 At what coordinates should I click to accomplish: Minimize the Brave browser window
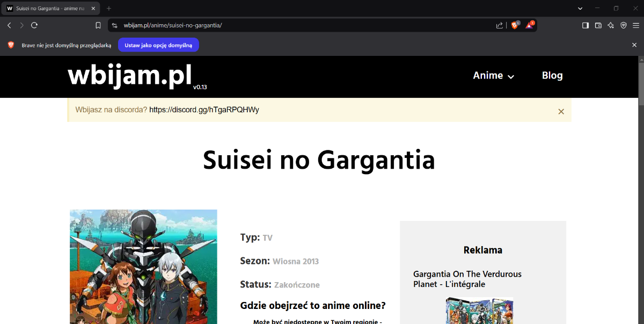coord(597,8)
